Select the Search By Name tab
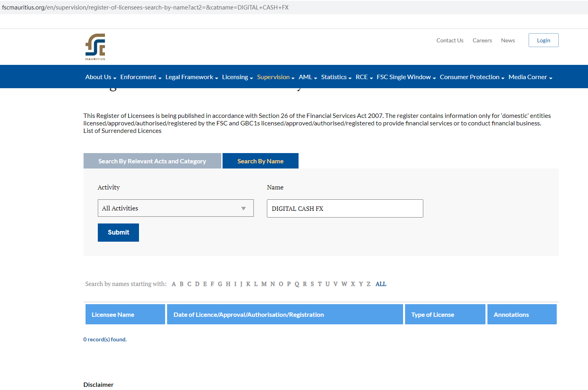 click(260, 161)
